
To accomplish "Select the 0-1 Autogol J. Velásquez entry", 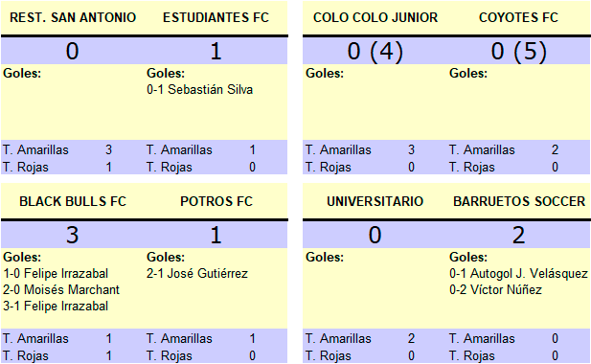I will click(x=518, y=274).
